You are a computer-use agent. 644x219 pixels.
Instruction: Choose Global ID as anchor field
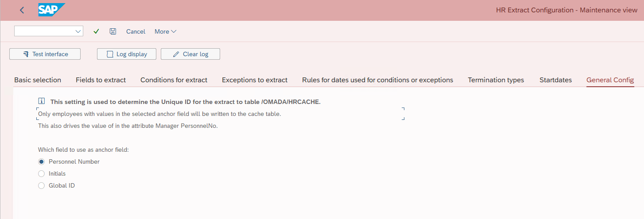coord(42,185)
